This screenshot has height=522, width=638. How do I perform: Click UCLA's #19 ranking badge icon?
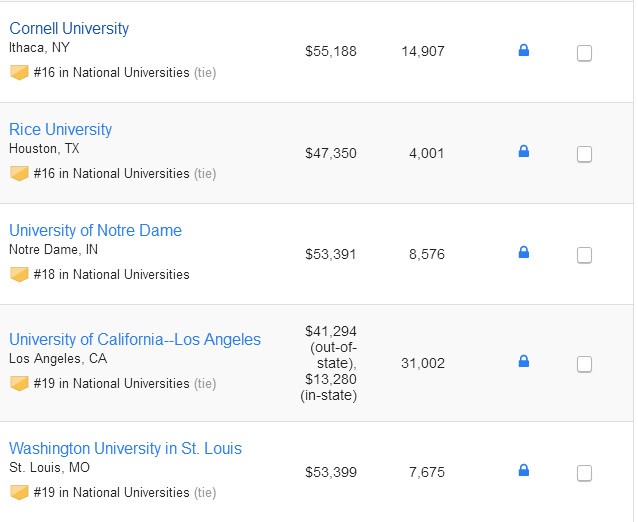tap(19, 383)
